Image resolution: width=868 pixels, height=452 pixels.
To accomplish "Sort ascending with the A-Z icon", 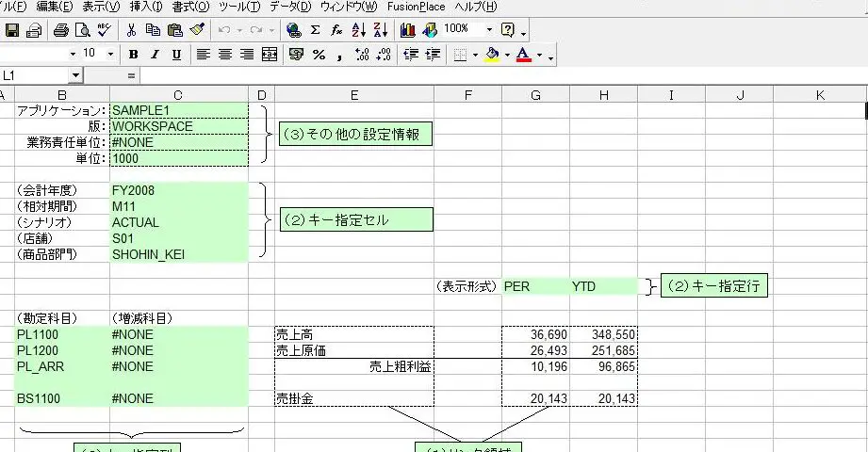I will coord(359,30).
